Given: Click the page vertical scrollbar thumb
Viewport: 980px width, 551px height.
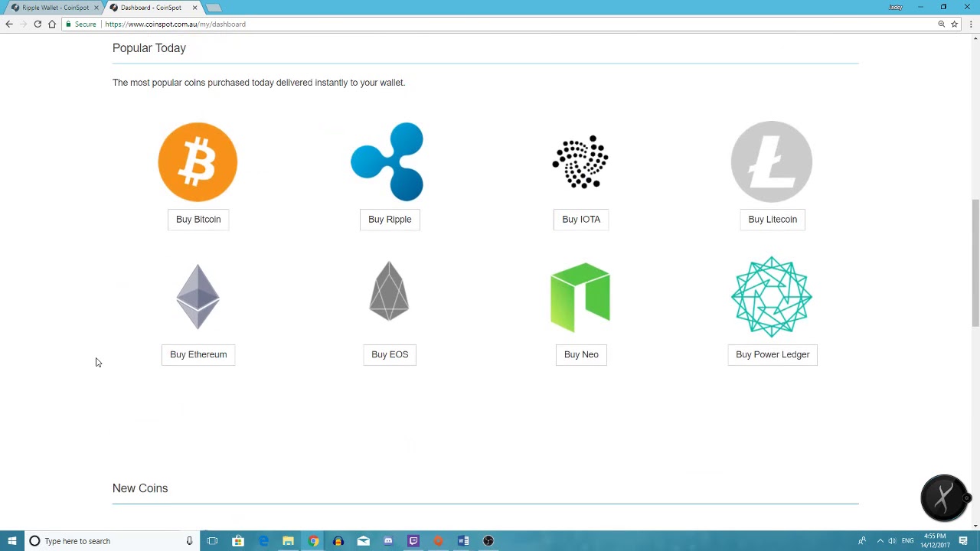Looking at the screenshot, I should [x=975, y=262].
